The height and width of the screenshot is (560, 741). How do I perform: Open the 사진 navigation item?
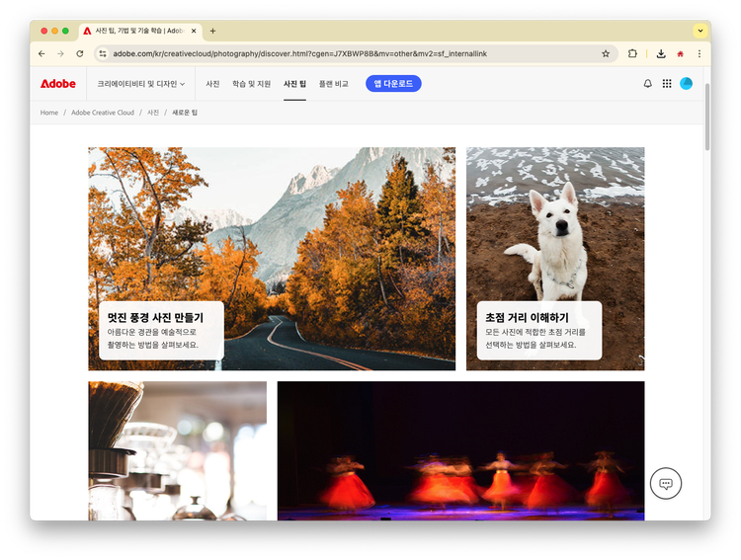212,84
